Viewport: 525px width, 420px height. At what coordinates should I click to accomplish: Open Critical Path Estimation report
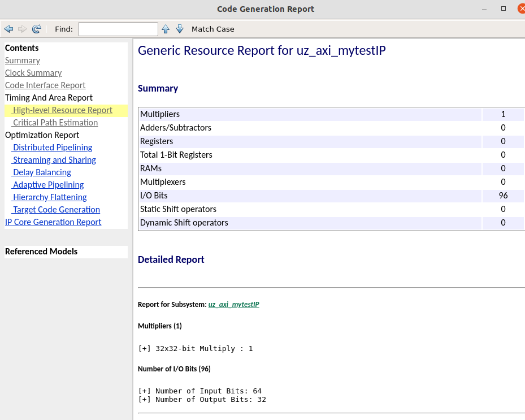(x=55, y=123)
